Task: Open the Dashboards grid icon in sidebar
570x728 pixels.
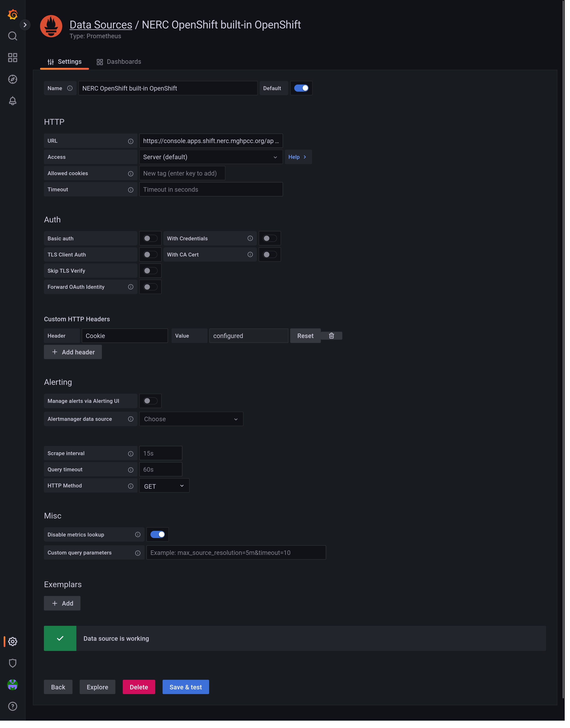Action: (x=13, y=58)
